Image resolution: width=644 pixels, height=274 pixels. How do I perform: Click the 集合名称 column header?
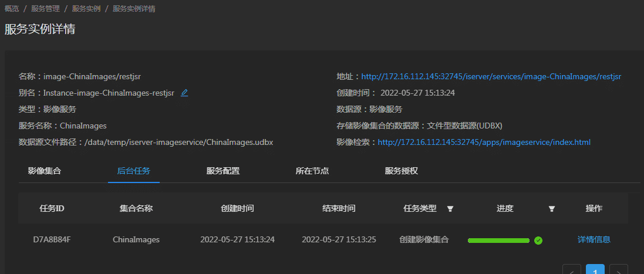pyautogui.click(x=136, y=208)
